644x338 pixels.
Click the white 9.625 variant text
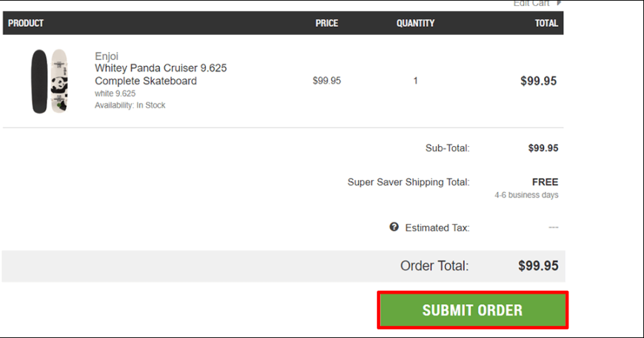pyautogui.click(x=115, y=93)
